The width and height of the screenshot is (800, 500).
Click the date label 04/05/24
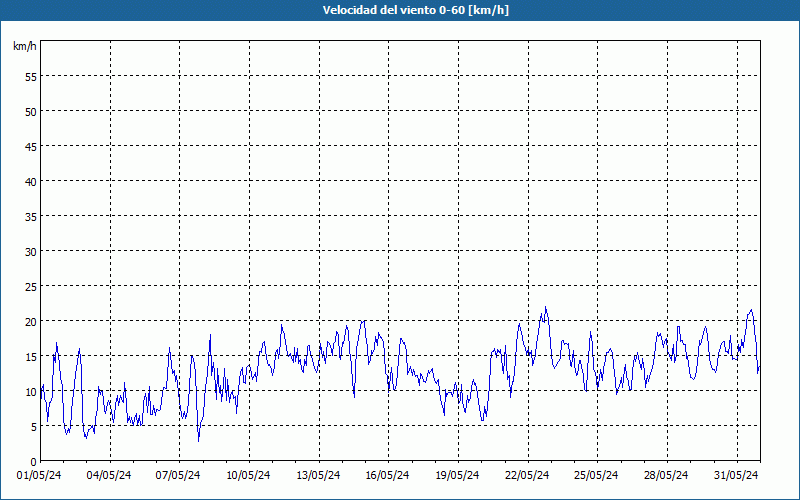pyautogui.click(x=109, y=475)
